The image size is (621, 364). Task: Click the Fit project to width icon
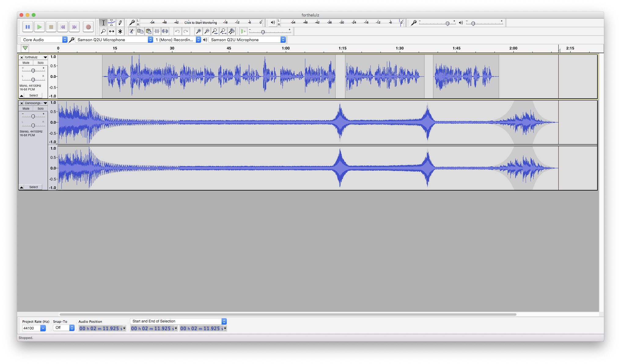click(x=223, y=31)
